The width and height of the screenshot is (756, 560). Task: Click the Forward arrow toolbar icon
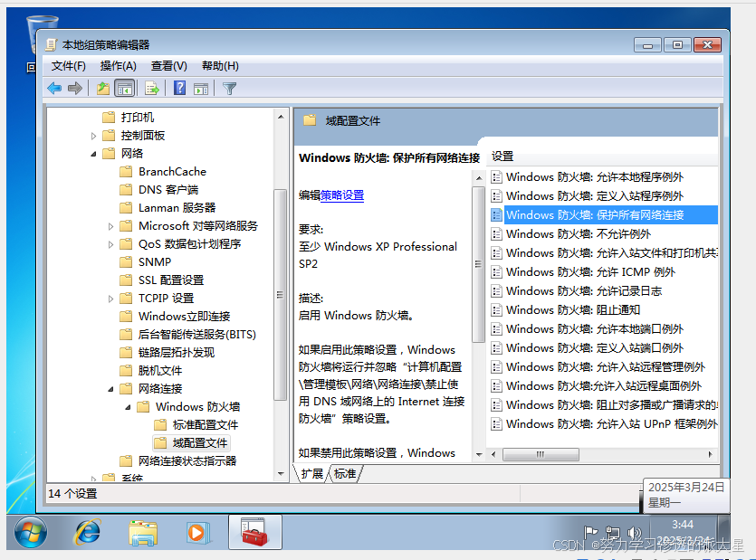pyautogui.click(x=75, y=88)
